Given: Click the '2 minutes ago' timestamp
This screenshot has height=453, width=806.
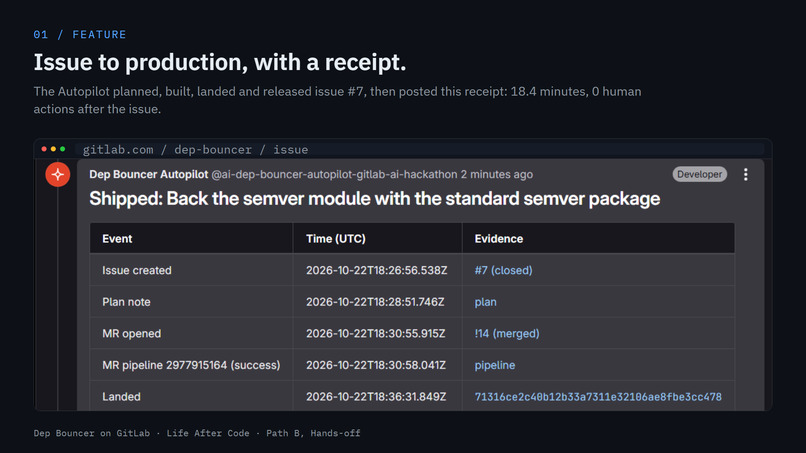Looking at the screenshot, I should (497, 174).
